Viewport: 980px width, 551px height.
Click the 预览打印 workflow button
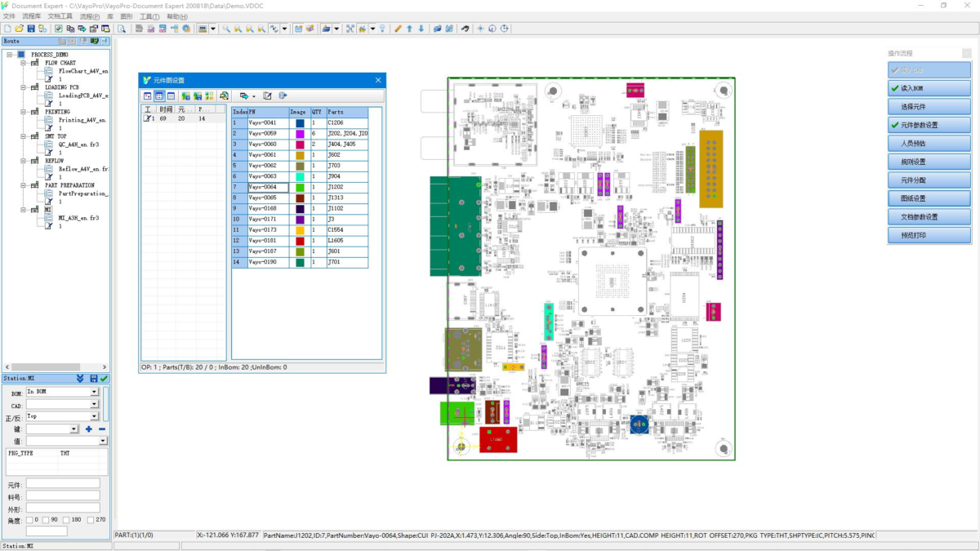pos(929,235)
